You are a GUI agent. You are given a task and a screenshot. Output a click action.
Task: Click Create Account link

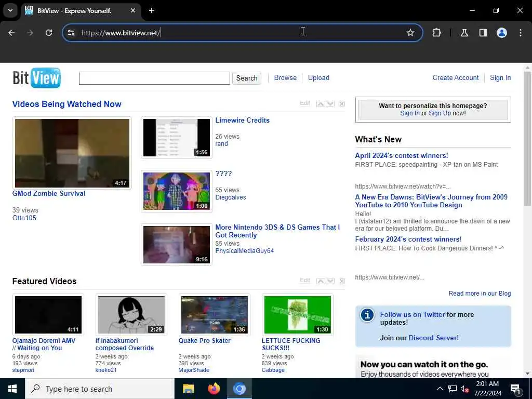click(456, 78)
